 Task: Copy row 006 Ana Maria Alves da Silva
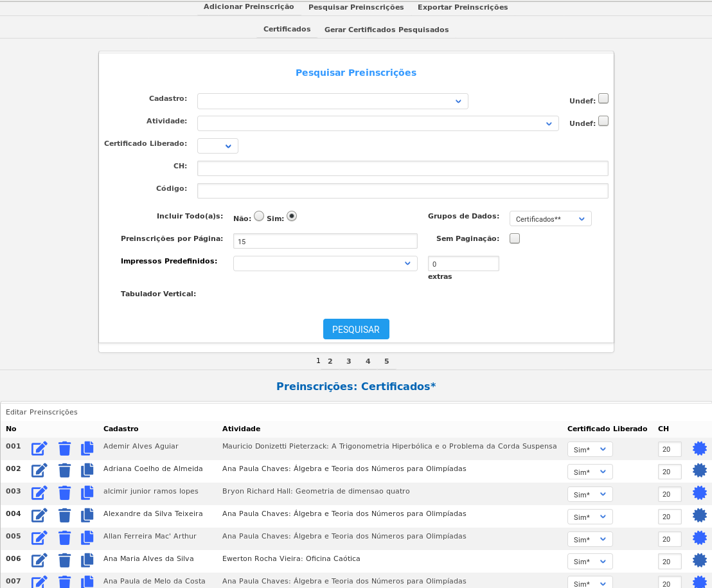[87, 560]
